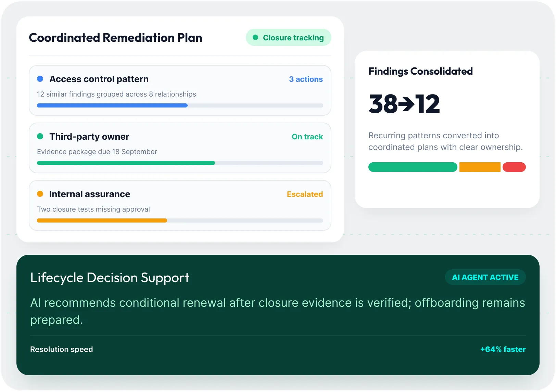
Task: Click "12 similar findings grouped across 8 relationships"
Action: [116, 94]
